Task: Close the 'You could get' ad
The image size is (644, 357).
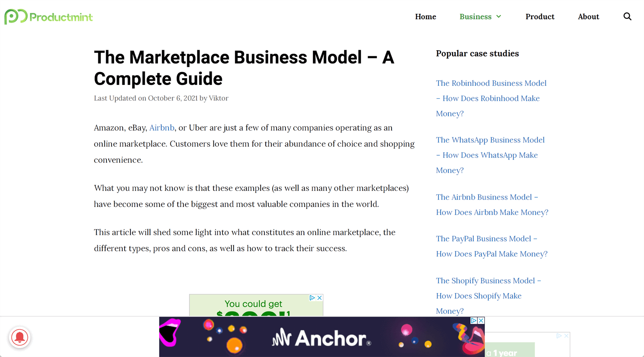Action: pos(319,298)
